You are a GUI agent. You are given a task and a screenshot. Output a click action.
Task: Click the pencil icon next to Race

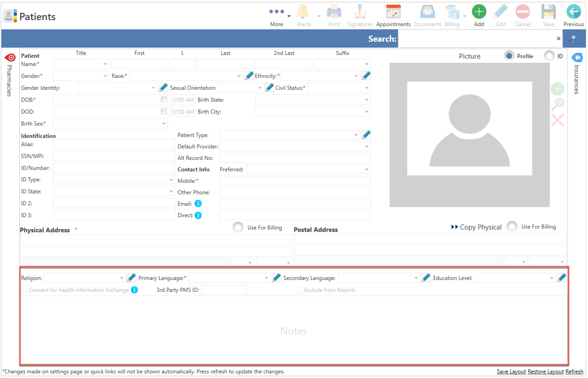pos(249,76)
